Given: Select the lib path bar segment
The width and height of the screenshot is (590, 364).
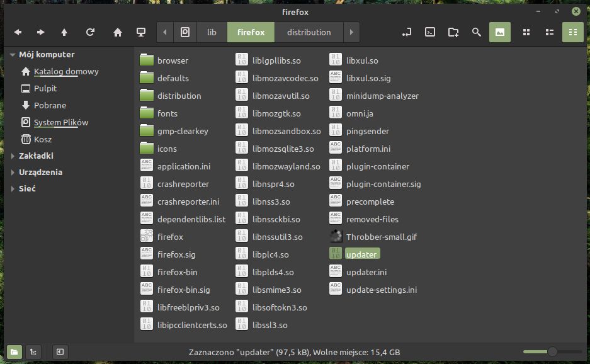Looking at the screenshot, I should click(x=212, y=32).
